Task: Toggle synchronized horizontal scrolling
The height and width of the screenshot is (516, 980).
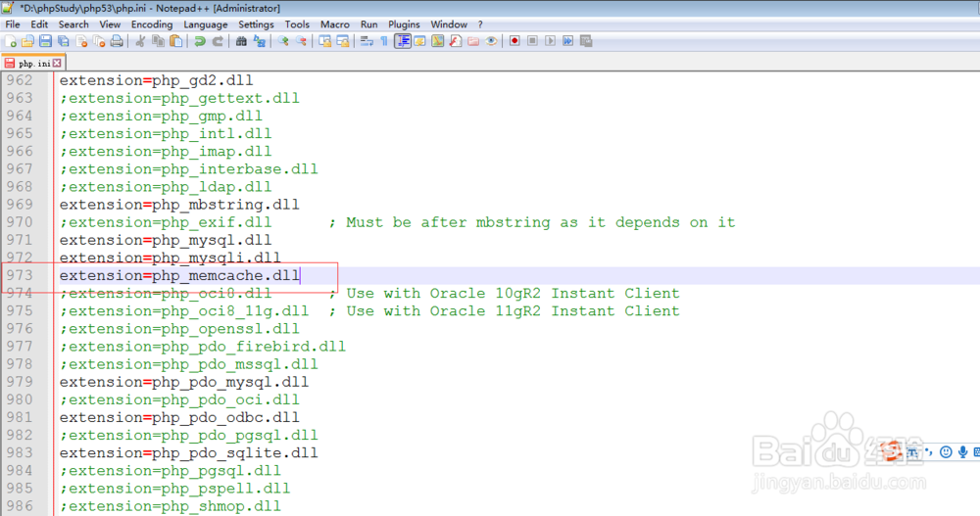Action: tap(342, 41)
